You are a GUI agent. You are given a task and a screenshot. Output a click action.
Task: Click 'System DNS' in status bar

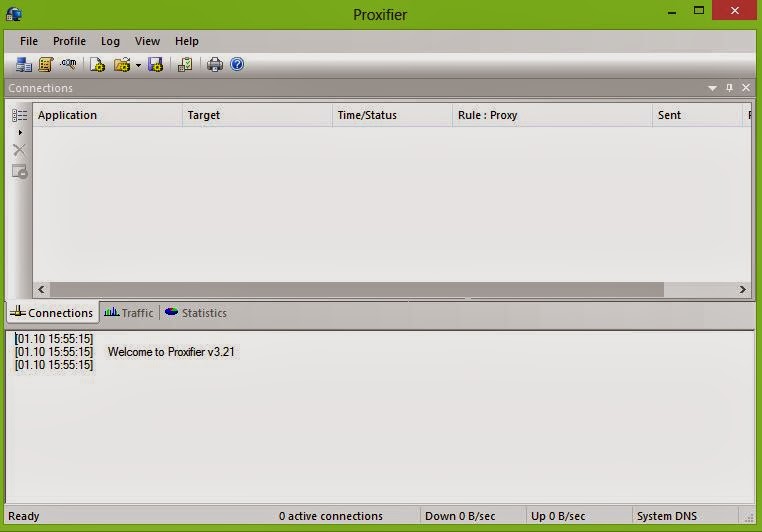tap(667, 516)
